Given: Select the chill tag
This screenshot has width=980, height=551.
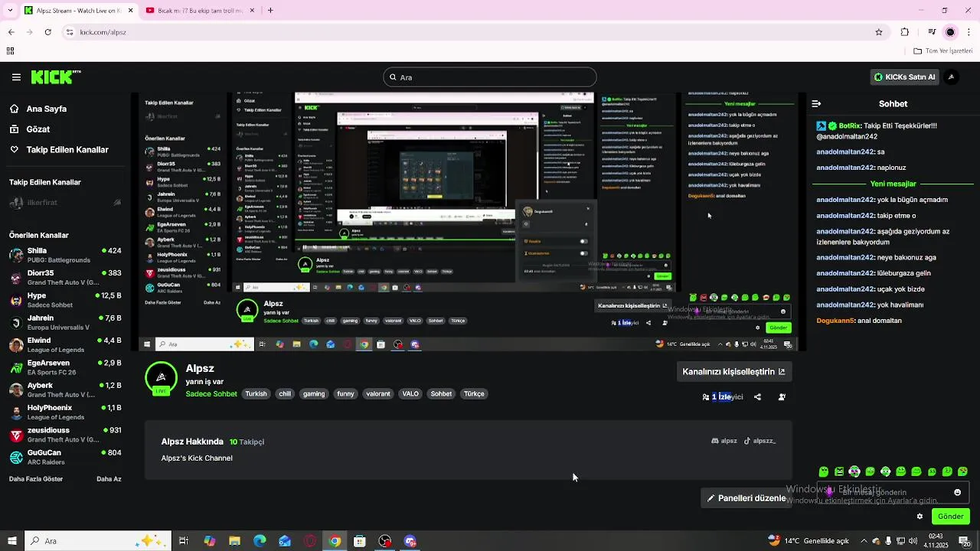Looking at the screenshot, I should point(285,394).
